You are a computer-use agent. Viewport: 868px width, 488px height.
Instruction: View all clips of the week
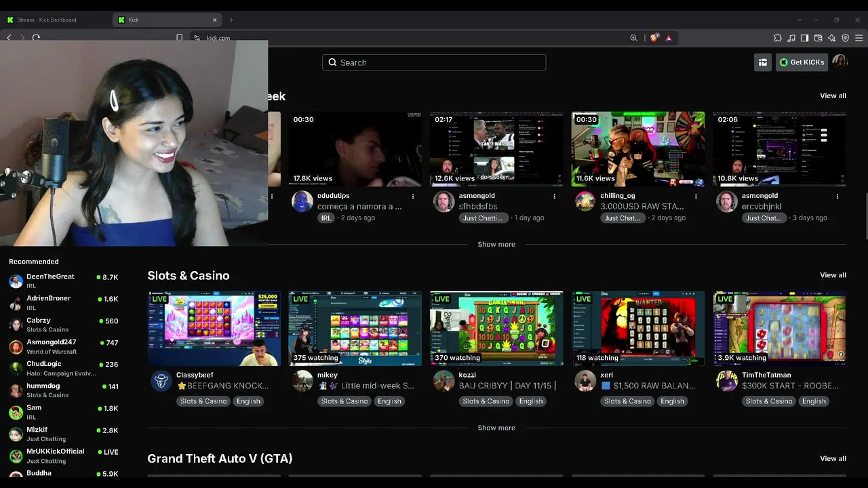(833, 96)
